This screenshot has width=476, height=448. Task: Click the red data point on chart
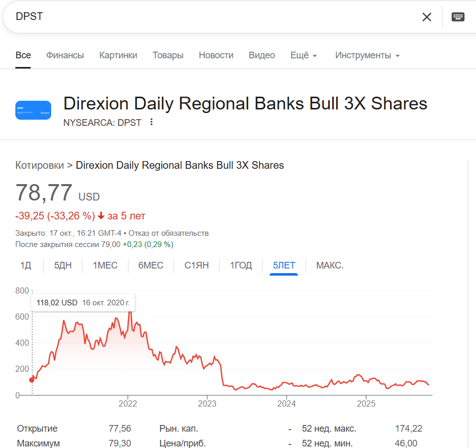coord(32,380)
